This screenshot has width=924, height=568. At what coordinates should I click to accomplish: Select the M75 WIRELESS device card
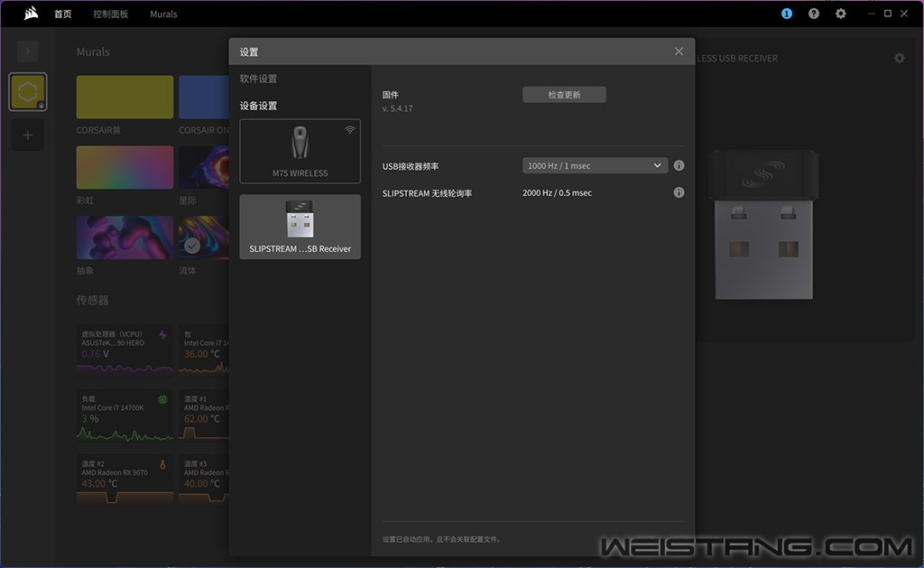tap(300, 151)
